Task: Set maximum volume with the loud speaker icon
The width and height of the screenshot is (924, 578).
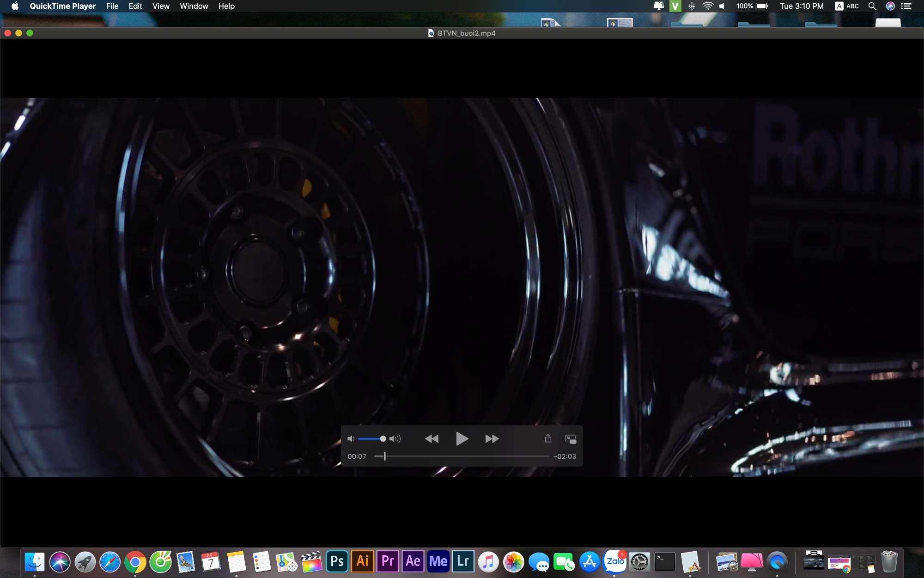Action: (395, 439)
